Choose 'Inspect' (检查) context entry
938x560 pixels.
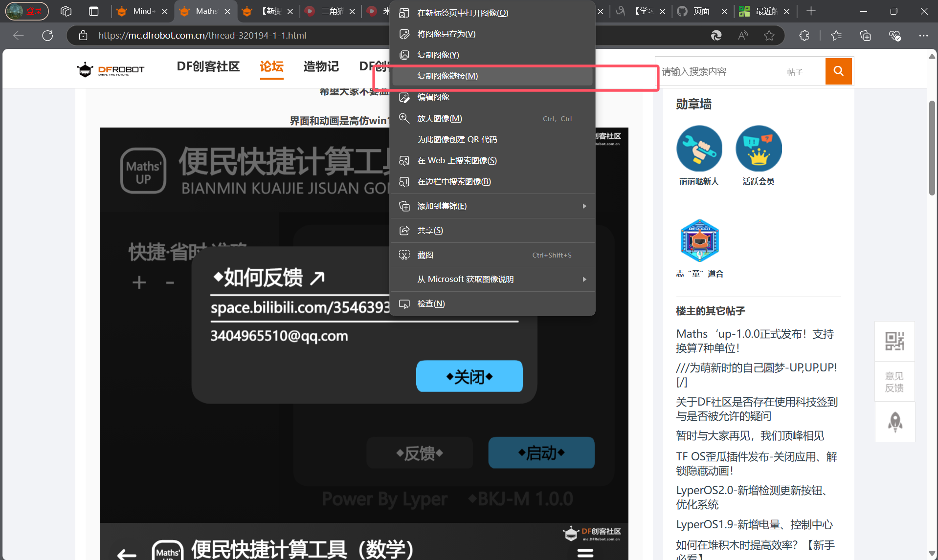[x=492, y=304]
